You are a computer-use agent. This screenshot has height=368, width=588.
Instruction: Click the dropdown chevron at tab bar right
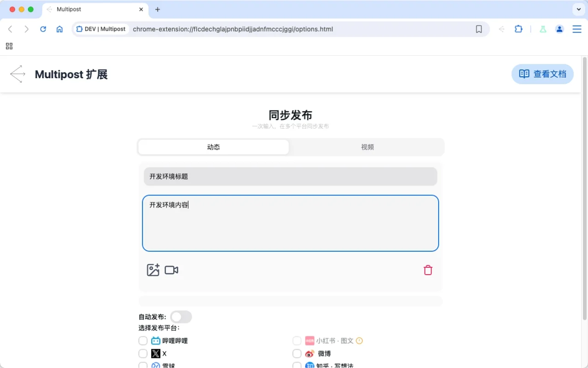click(x=578, y=9)
